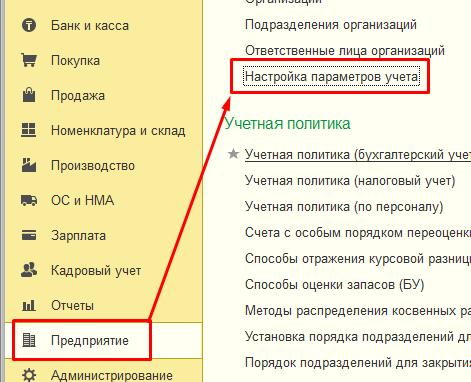Click the Продажа shopping bag icon
Image resolution: width=471 pixels, height=382 pixels.
(x=29, y=95)
